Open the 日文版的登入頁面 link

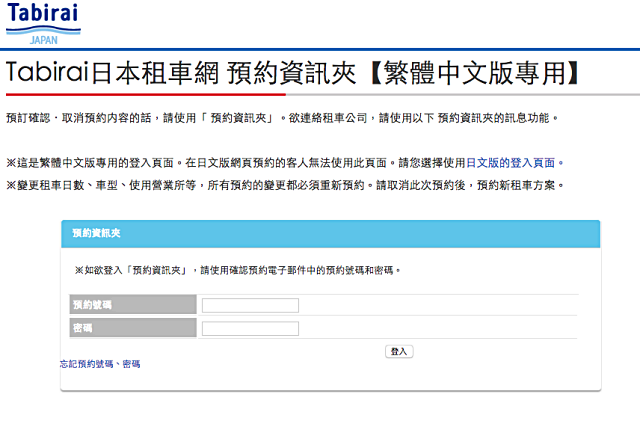511,163
